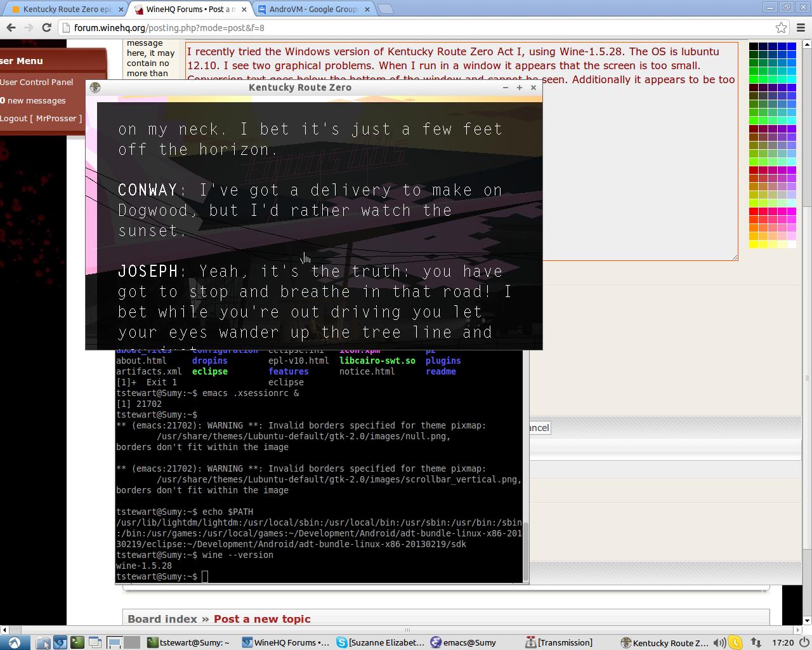812x650 pixels.
Task: Open a new Chrome tab
Action: (x=385, y=9)
